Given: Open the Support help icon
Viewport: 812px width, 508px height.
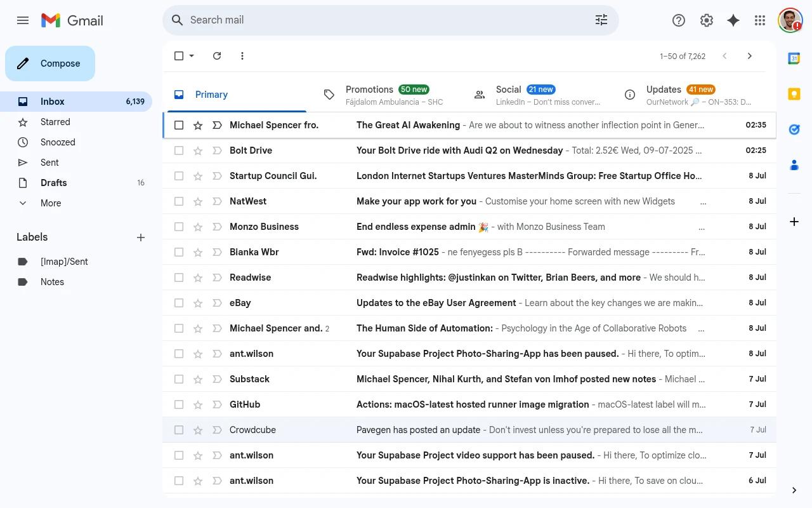Looking at the screenshot, I should click(x=679, y=20).
